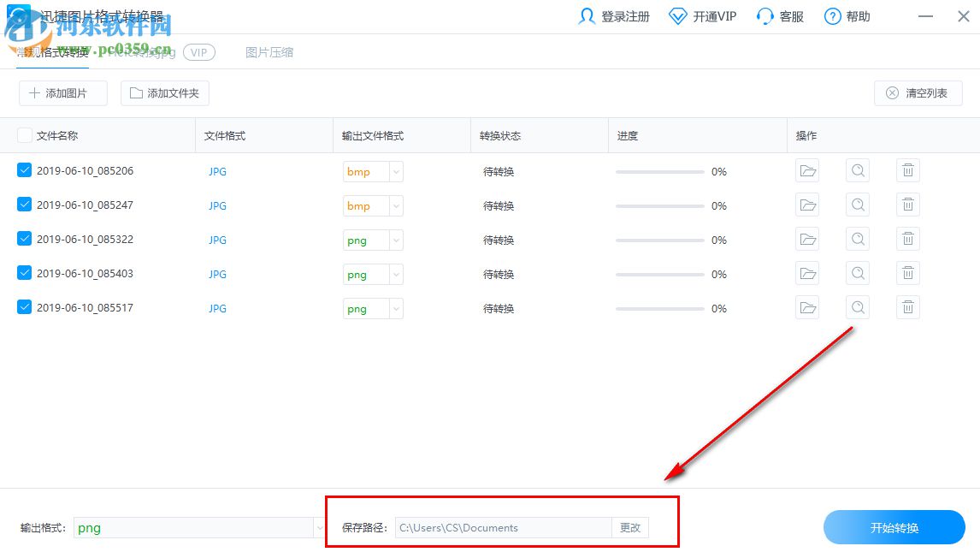The height and width of the screenshot is (552, 980).
Task: Switch to the 图片压缩 tab
Action: tap(269, 52)
